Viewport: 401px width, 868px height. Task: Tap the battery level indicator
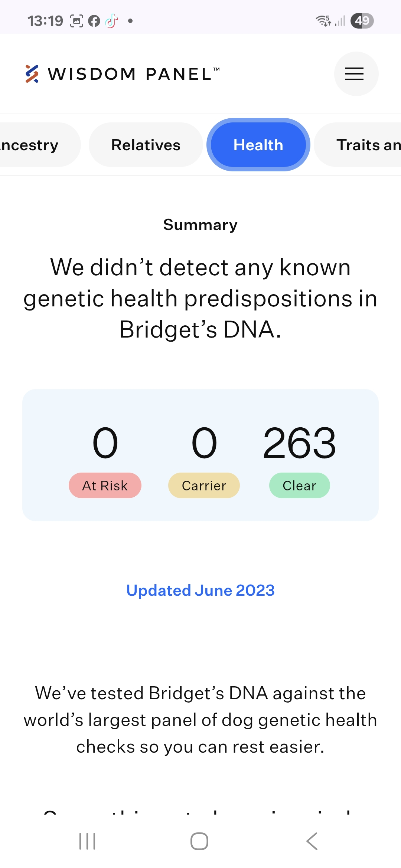click(x=362, y=21)
